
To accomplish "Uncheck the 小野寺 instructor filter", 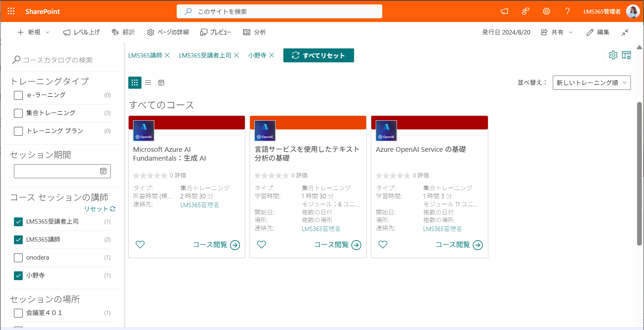I will 18,276.
